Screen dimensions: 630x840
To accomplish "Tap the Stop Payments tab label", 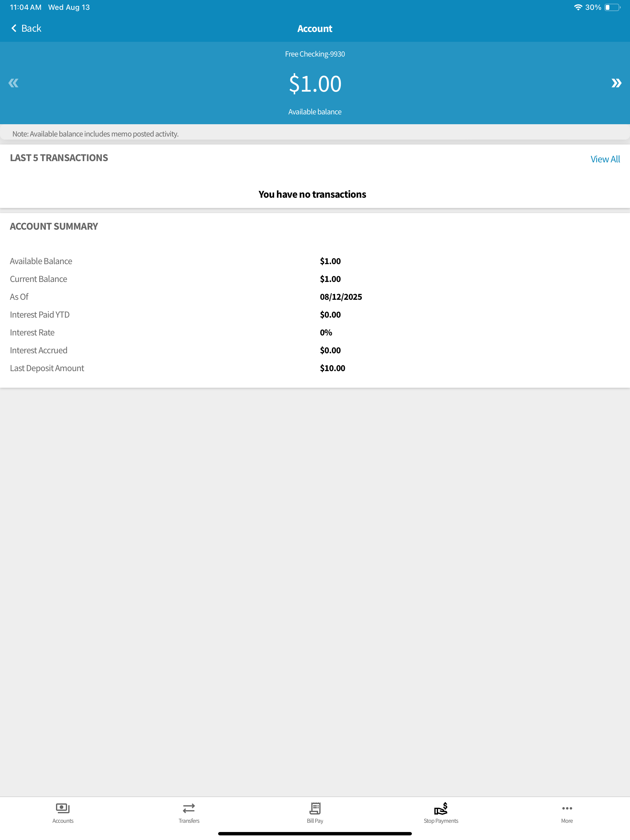I will (x=441, y=821).
